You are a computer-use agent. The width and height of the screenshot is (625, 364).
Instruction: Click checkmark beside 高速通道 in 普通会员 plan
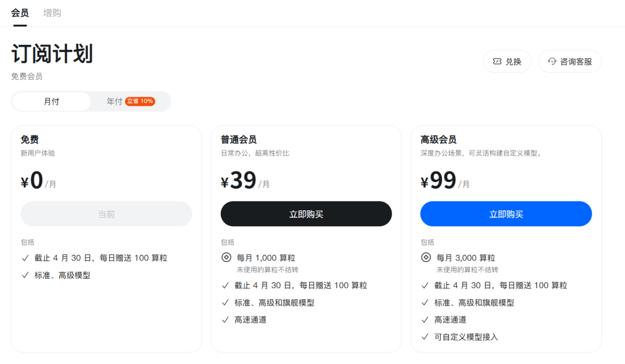[x=225, y=320]
